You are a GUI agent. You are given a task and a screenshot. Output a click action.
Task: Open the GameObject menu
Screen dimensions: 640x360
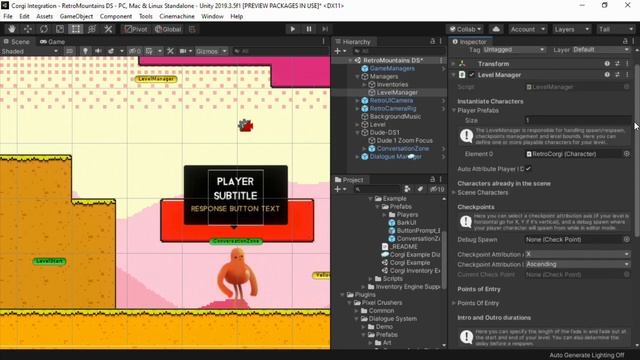[x=76, y=16]
